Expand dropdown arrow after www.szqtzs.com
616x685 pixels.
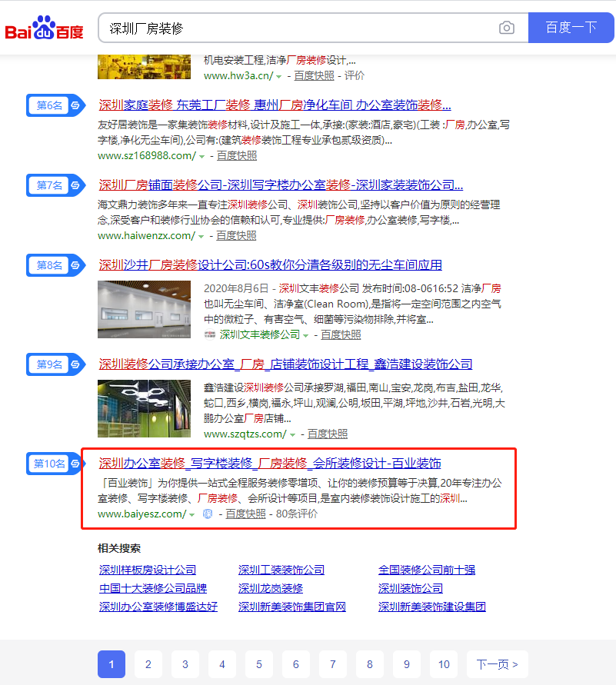(x=293, y=434)
